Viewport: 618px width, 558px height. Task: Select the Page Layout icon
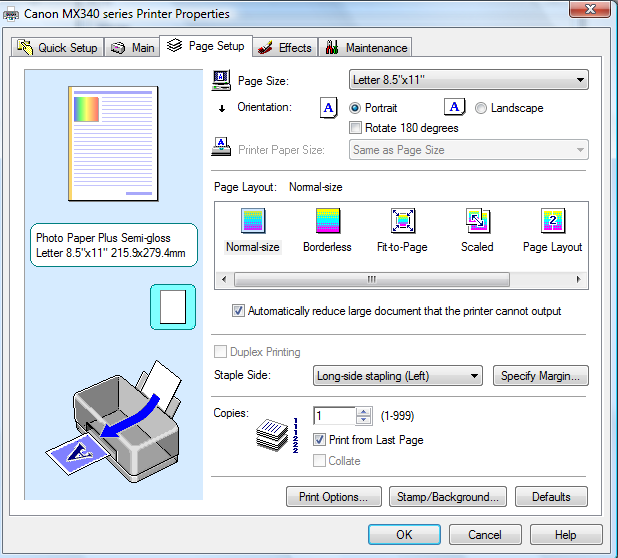point(553,221)
